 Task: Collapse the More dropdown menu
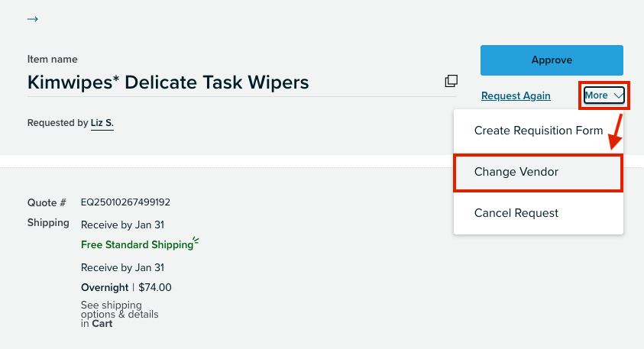604,95
